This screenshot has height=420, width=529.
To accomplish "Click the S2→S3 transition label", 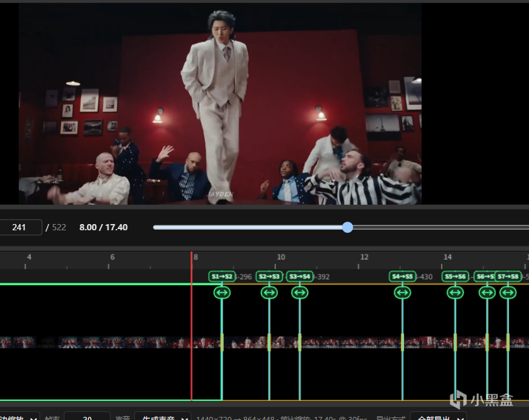I will click(269, 276).
